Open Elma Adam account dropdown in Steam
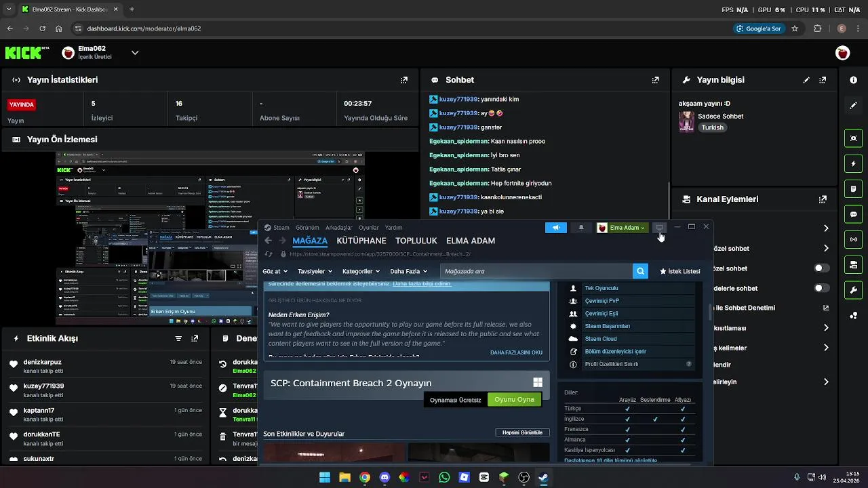 622,228
